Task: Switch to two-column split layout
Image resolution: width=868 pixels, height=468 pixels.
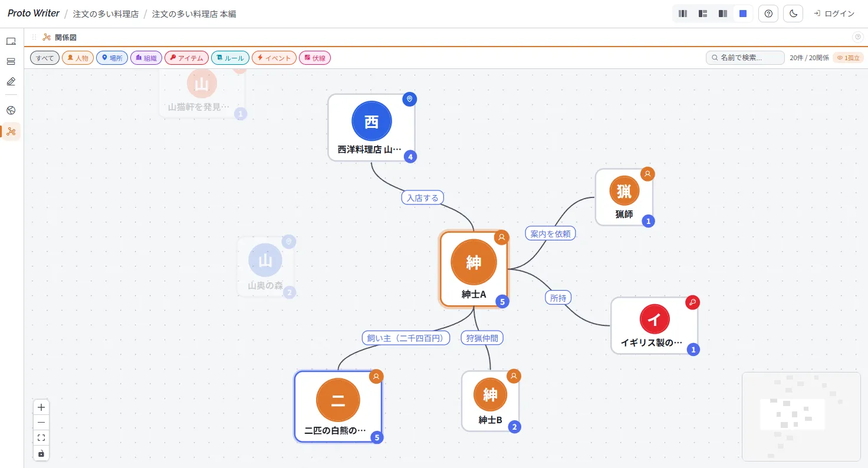Action: click(x=723, y=14)
